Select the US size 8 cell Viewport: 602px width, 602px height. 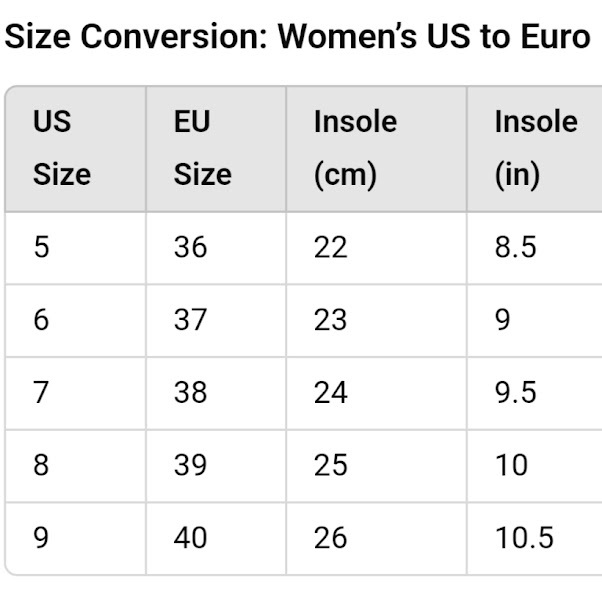[41, 465]
